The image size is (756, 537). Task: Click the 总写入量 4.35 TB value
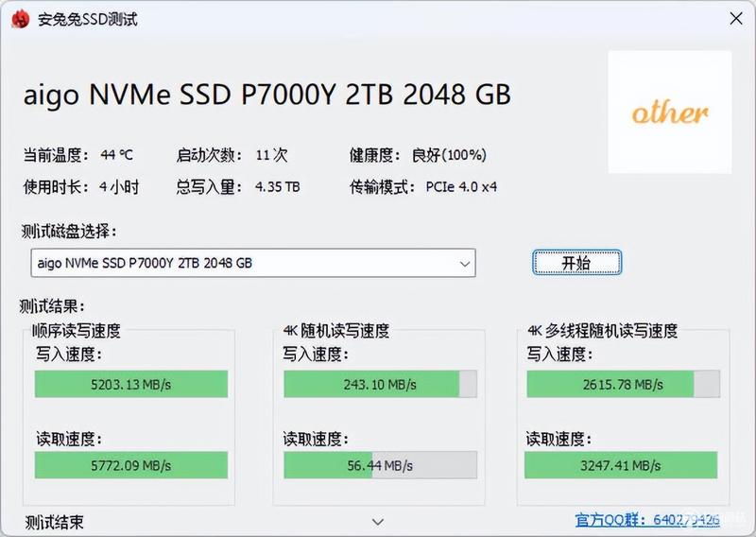277,186
